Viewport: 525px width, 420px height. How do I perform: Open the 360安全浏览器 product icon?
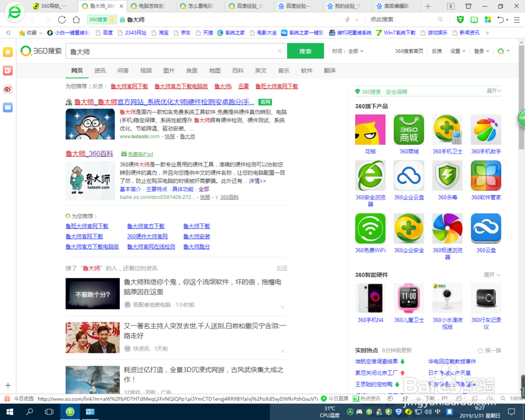(x=370, y=175)
